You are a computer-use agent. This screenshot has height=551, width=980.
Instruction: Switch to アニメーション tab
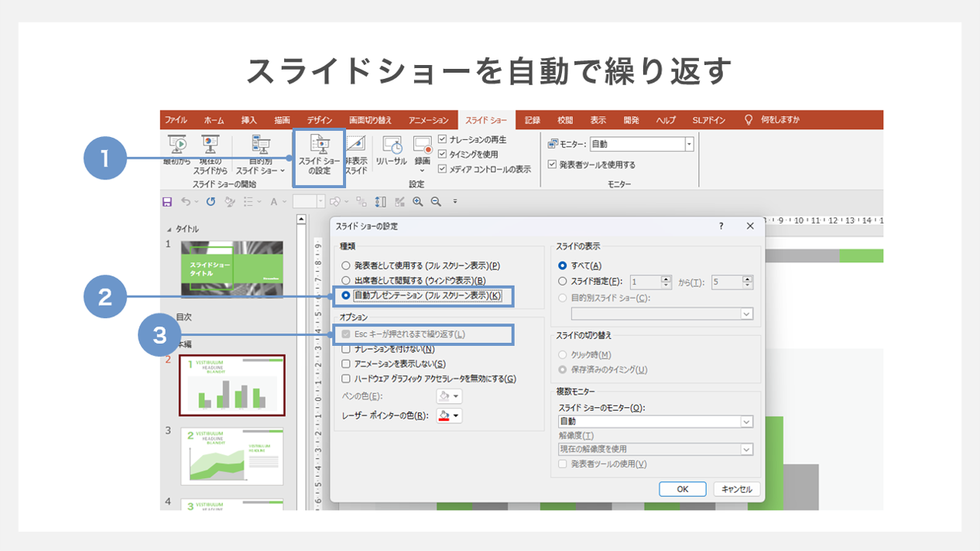429,120
